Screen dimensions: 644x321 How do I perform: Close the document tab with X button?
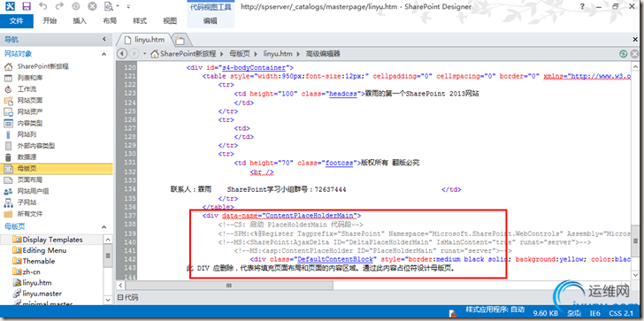point(635,40)
